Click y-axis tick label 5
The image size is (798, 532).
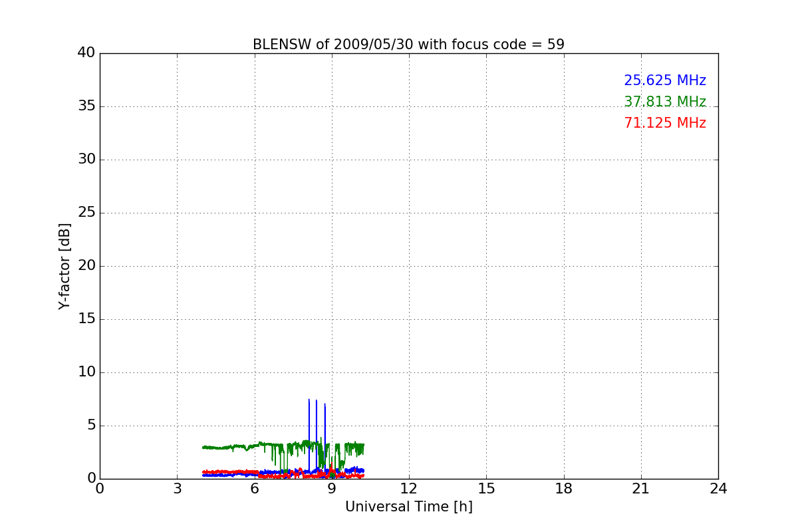coord(91,426)
